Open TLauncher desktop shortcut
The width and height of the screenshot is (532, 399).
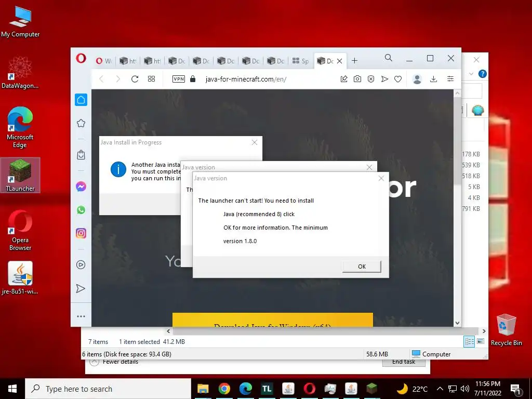point(20,175)
